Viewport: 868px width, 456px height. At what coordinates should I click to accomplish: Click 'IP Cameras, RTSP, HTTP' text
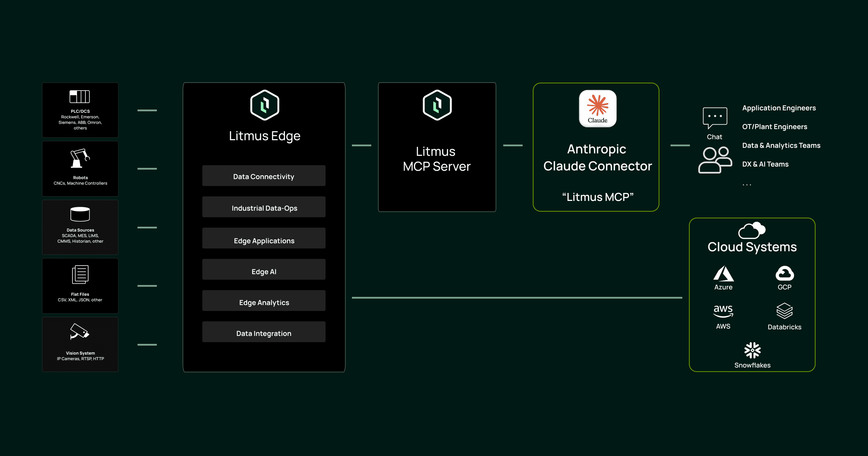click(80, 359)
